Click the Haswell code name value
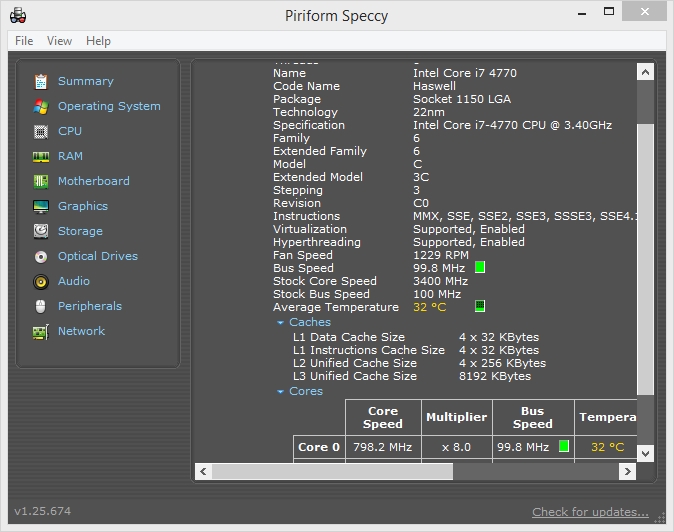This screenshot has width=674, height=532. (434, 86)
